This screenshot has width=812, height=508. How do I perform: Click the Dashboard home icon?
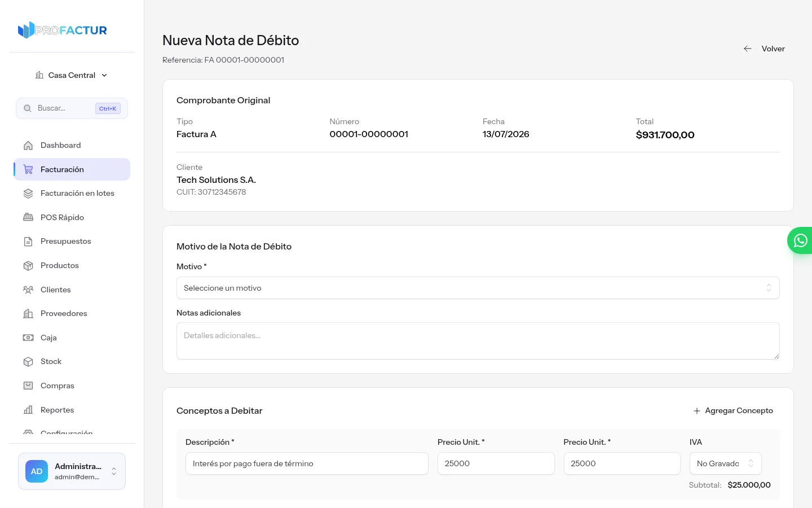click(x=28, y=146)
